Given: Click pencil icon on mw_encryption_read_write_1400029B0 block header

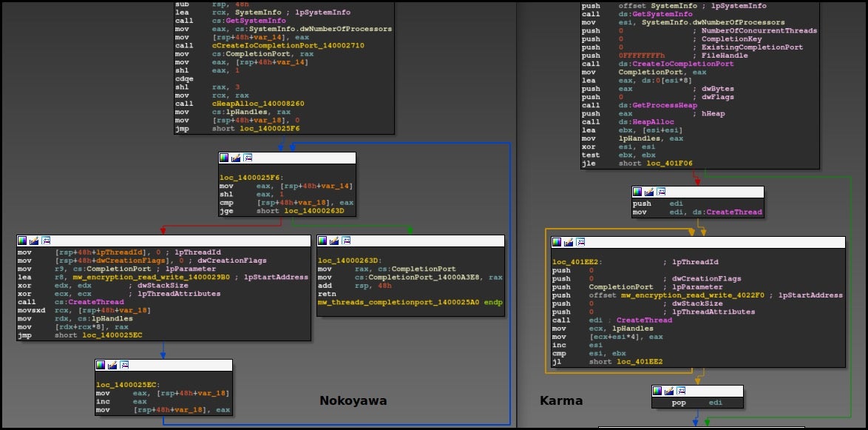Looking at the screenshot, I should point(34,241).
